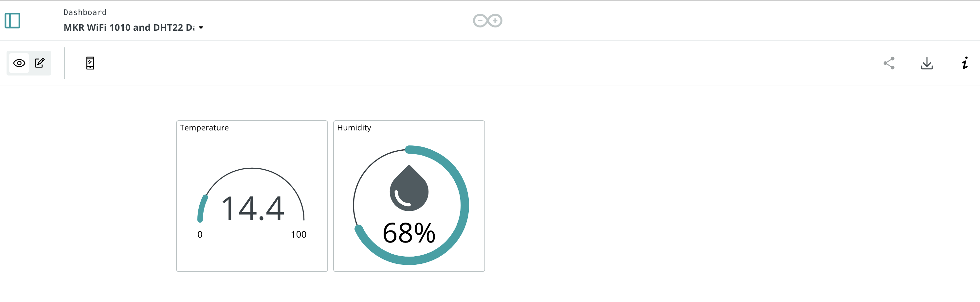This screenshot has height=302, width=980.
Task: Open mobile layout phone icon
Action: click(90, 63)
